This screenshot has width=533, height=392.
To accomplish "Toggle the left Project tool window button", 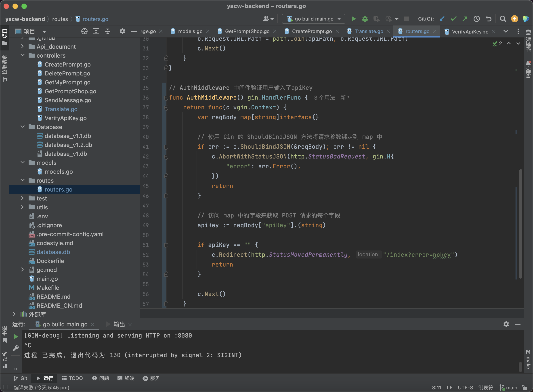I will click(4, 38).
